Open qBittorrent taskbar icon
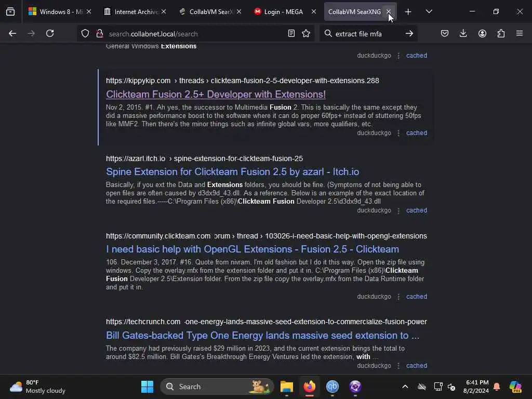The image size is (532, 399). click(x=332, y=387)
